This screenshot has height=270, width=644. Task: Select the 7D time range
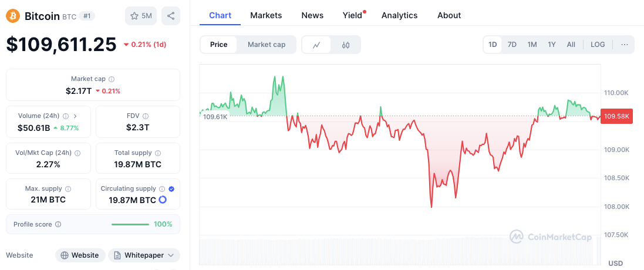(512, 45)
